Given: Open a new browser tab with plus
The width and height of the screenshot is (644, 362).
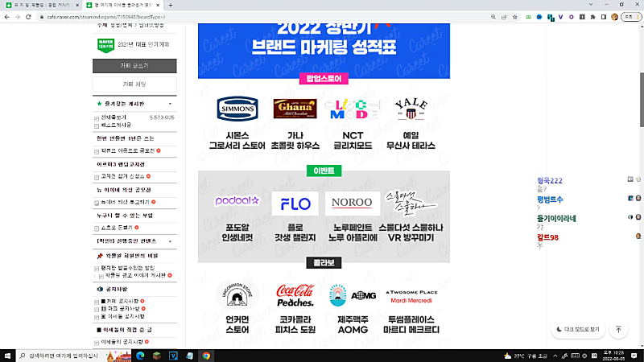Looking at the screenshot, I should pyautogui.click(x=171, y=6).
